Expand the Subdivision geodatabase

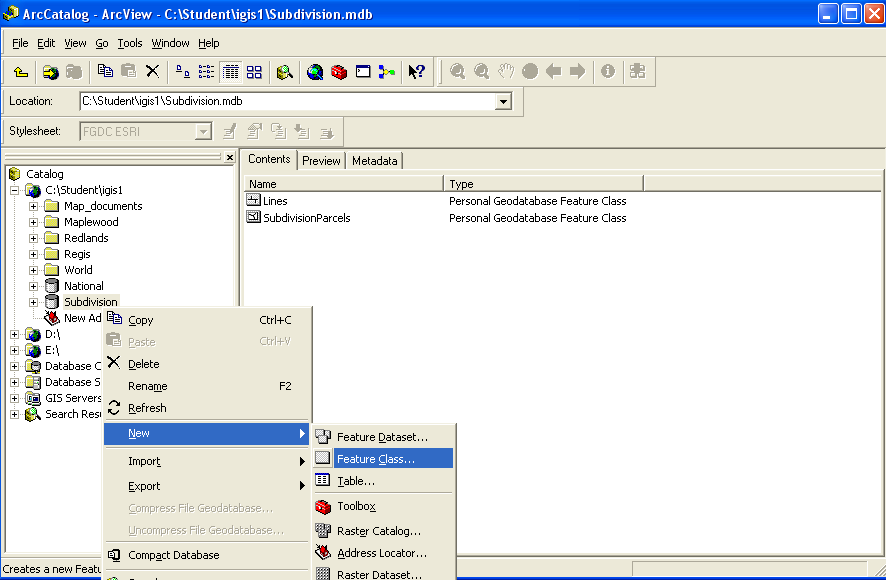(x=33, y=302)
